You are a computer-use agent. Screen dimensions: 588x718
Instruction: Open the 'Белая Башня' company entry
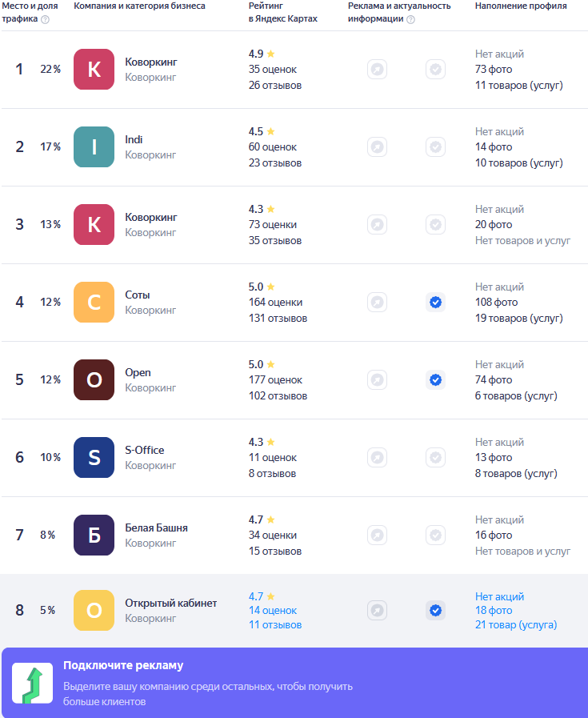click(157, 528)
